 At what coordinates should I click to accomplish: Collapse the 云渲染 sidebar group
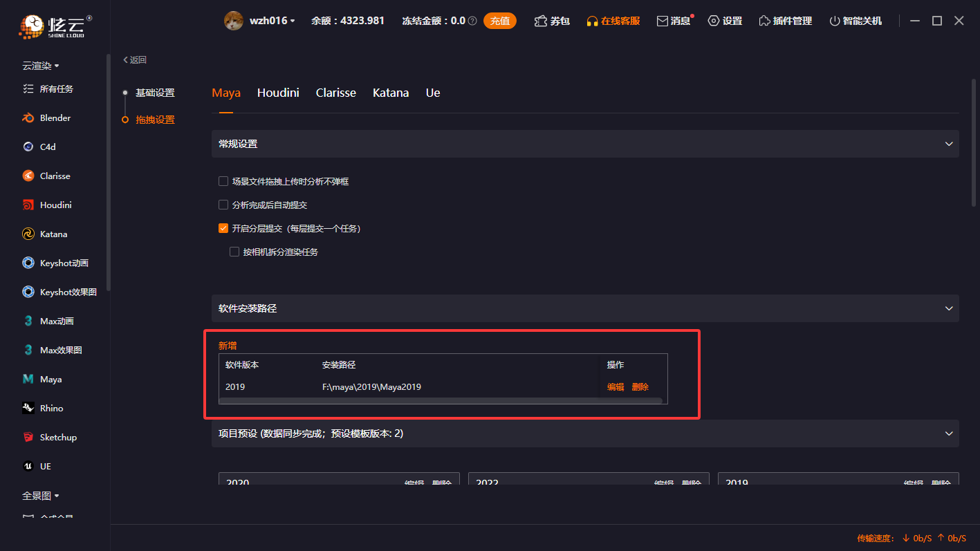[x=41, y=66]
